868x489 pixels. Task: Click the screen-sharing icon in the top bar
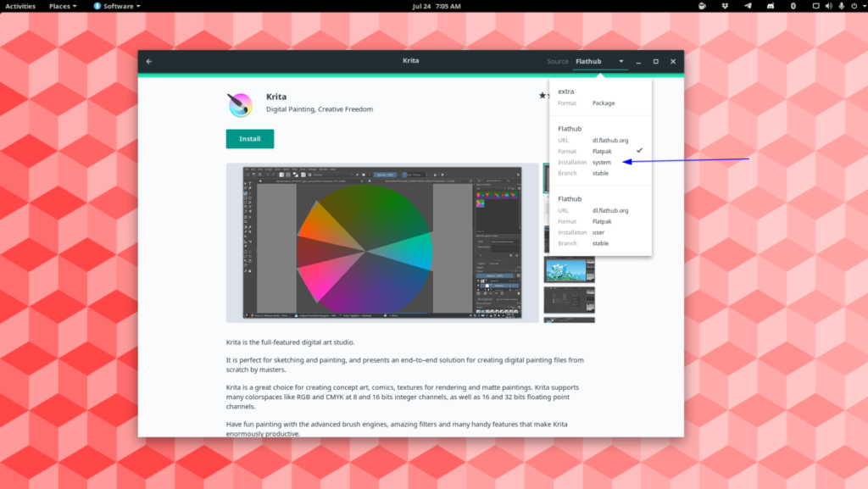pyautogui.click(x=816, y=6)
